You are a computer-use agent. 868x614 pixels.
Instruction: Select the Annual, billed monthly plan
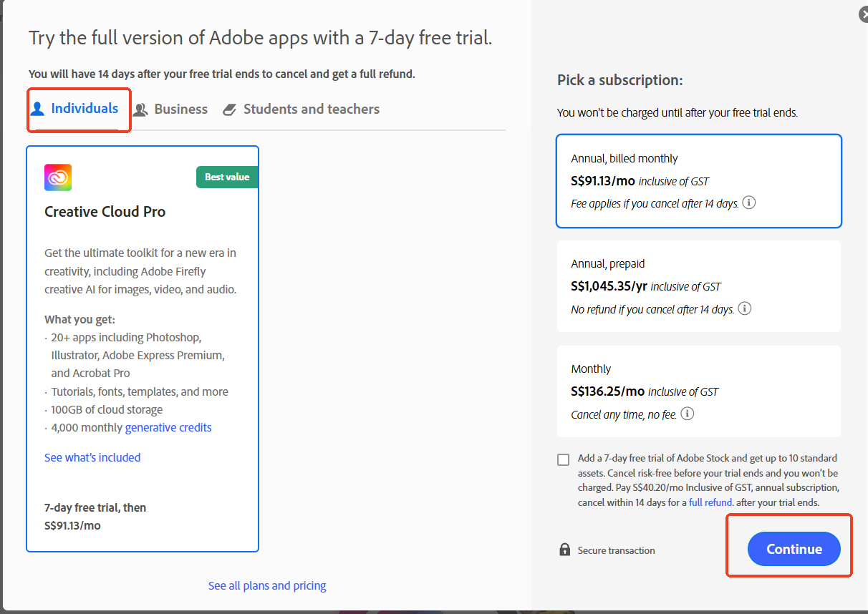698,180
